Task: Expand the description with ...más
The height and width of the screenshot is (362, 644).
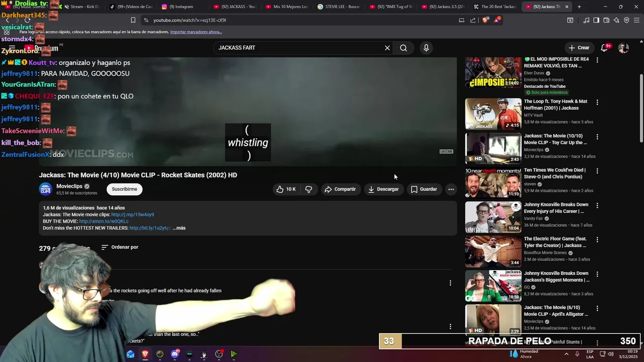Action: [179, 228]
